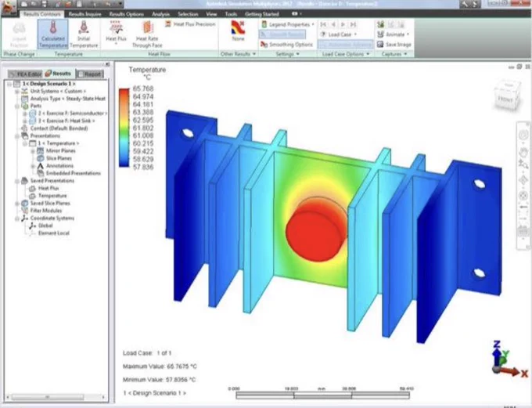This screenshot has width=532, height=408.
Task: Select the saved Heat Flux presentation
Action: (x=44, y=188)
